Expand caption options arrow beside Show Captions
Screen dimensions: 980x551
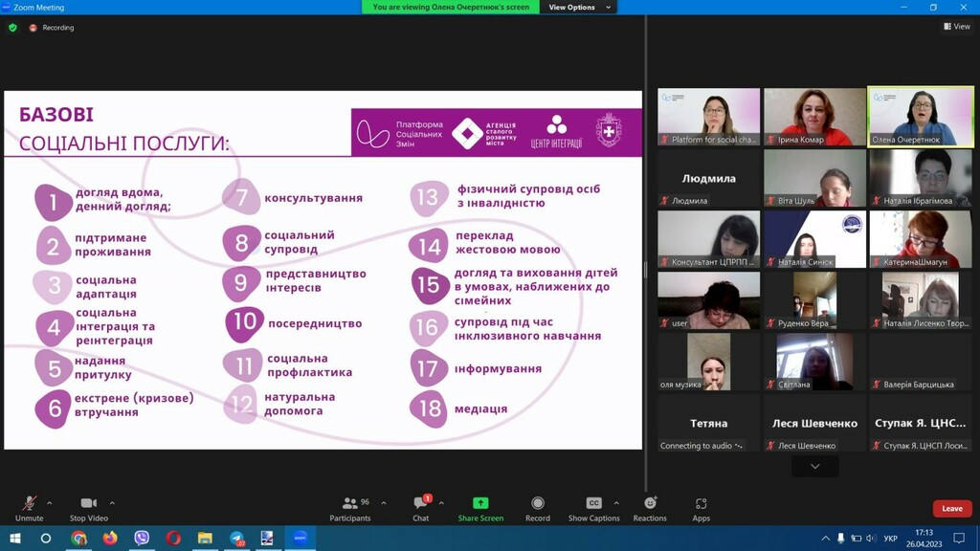616,503
